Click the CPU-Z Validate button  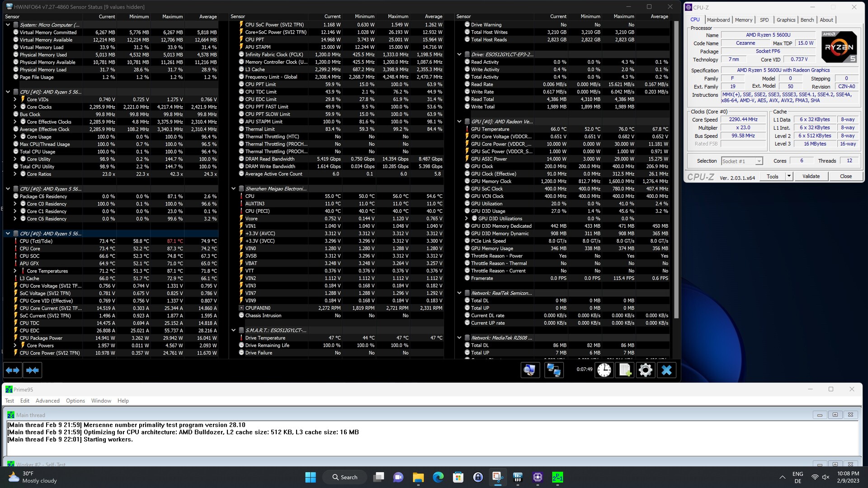click(x=811, y=176)
